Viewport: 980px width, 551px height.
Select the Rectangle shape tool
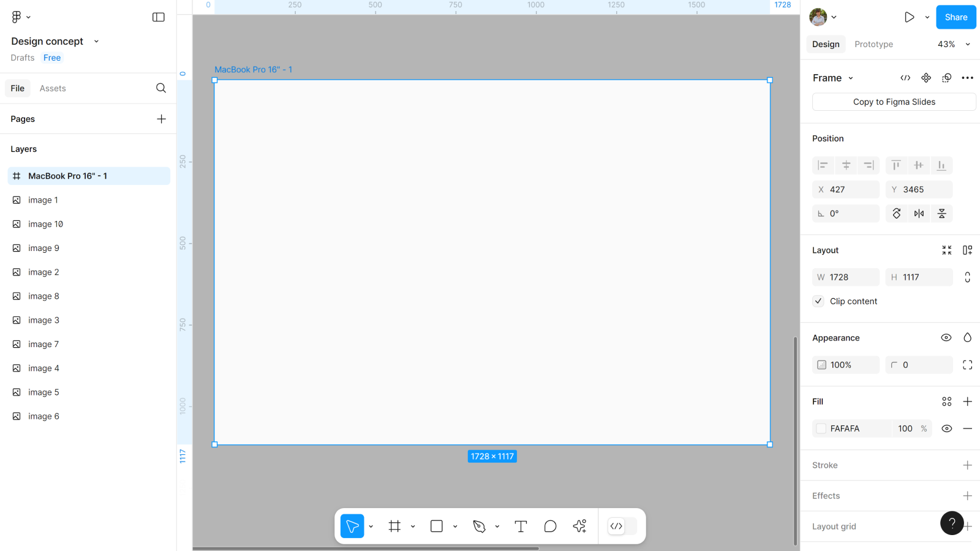(437, 527)
